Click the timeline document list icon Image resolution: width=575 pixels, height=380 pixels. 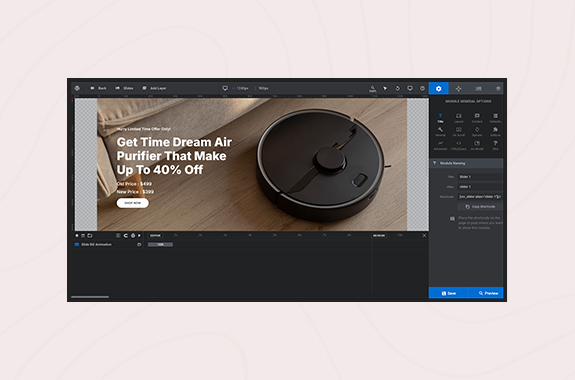tap(118, 235)
